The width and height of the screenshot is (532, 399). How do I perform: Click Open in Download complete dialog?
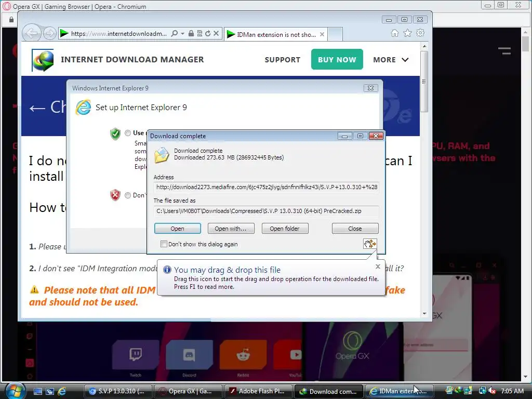coord(178,229)
